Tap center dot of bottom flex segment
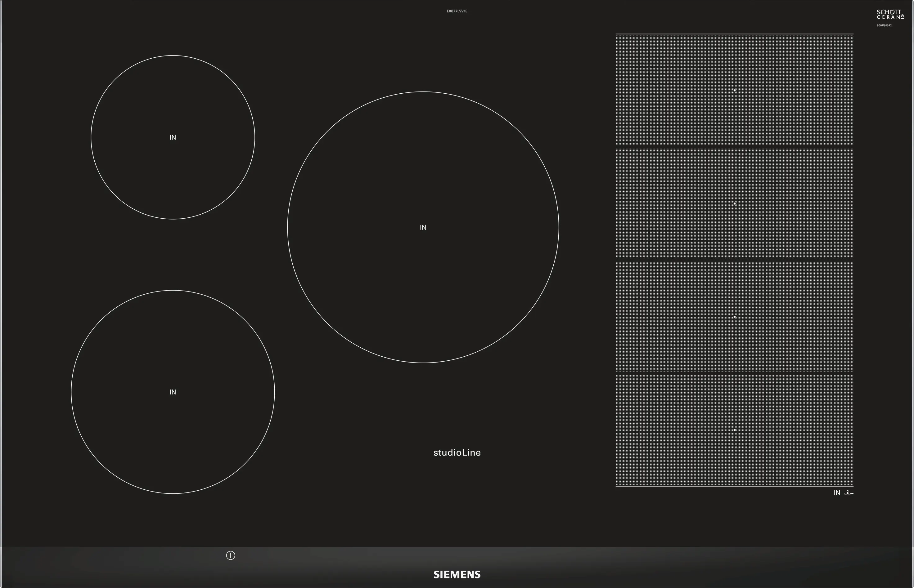The width and height of the screenshot is (914, 588). click(x=734, y=430)
